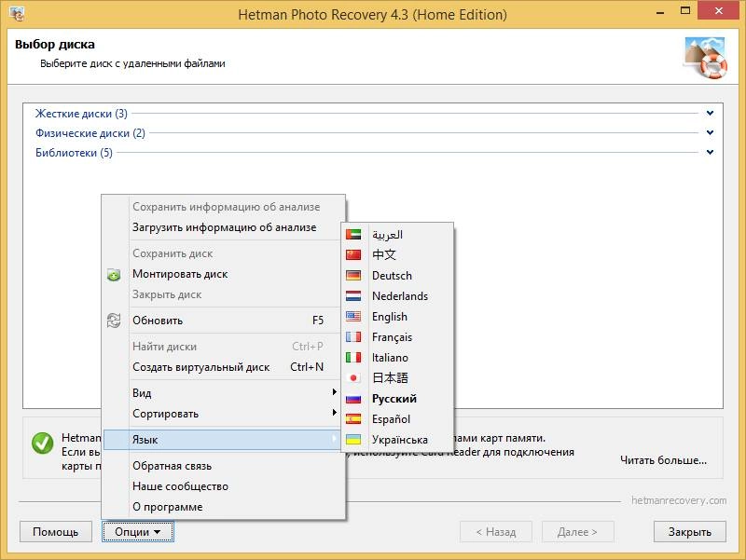Click the Язык submenu item

[x=223, y=440]
